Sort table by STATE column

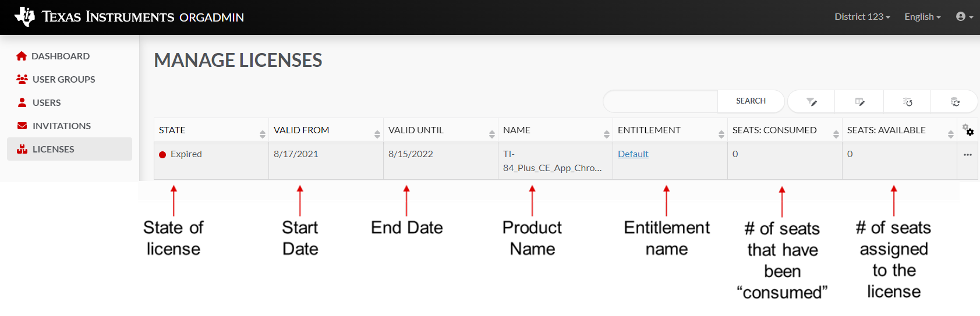pyautogui.click(x=262, y=134)
